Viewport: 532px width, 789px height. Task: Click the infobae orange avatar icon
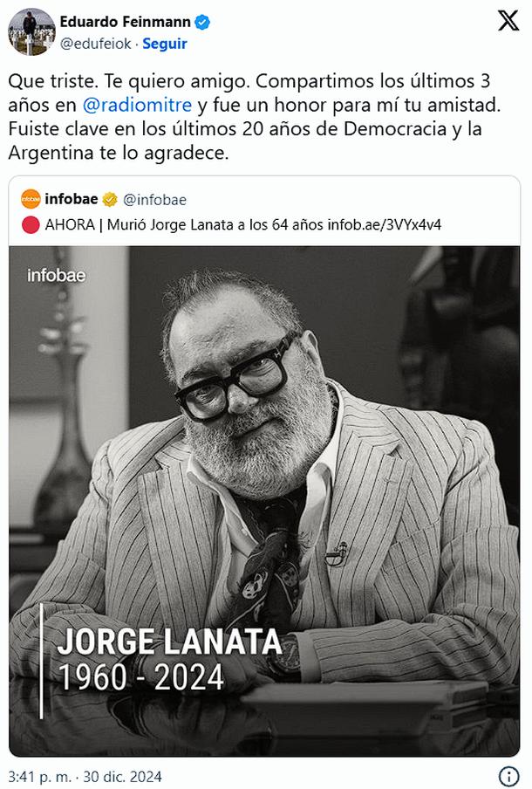tap(31, 199)
